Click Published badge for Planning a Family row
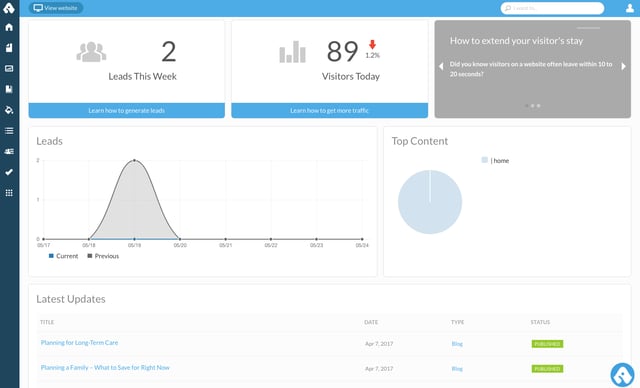Viewport: 640px width, 388px height. [x=547, y=369]
